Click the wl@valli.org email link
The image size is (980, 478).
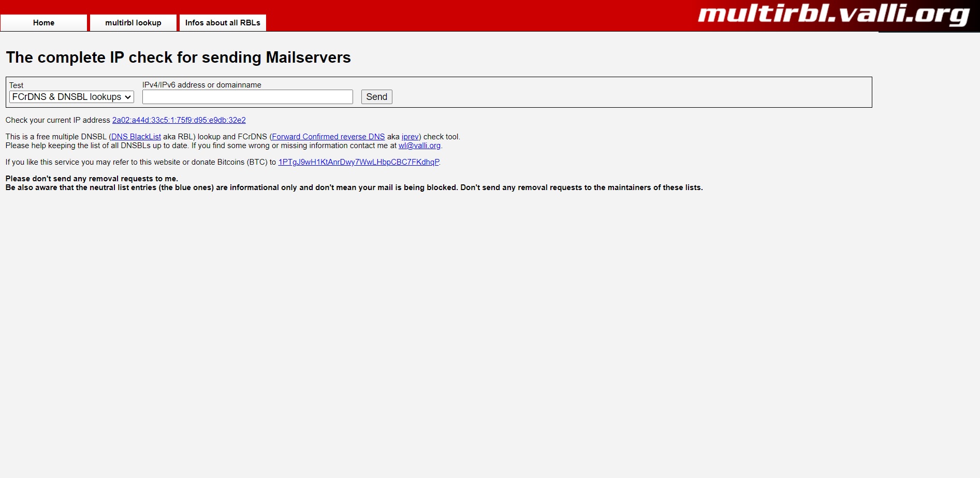(x=419, y=146)
